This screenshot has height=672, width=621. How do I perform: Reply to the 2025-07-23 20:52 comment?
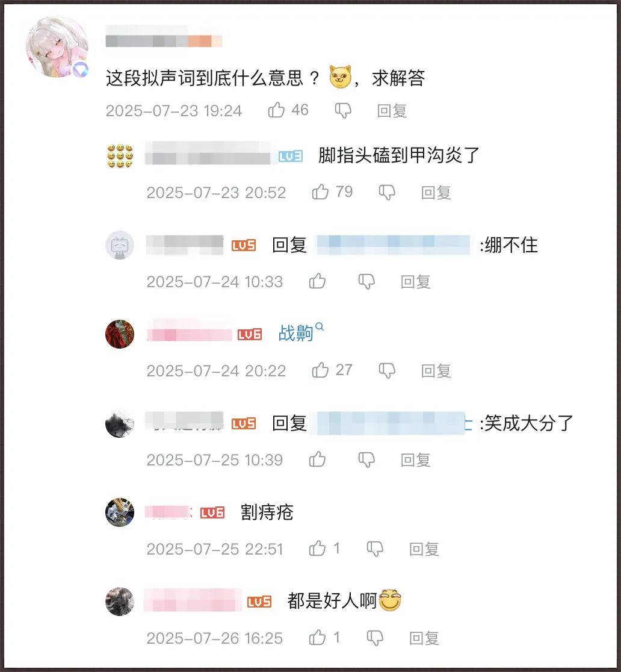(436, 193)
